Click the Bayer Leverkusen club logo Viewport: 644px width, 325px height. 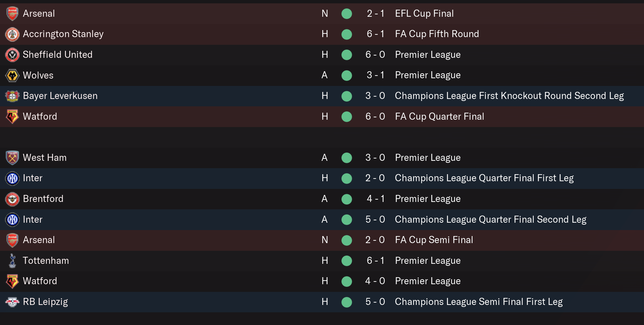[x=12, y=96]
